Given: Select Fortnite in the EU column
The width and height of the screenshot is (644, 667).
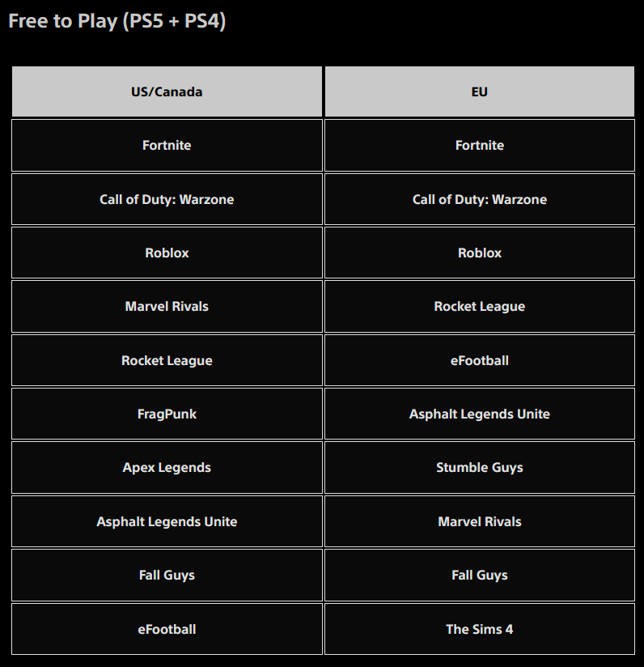Looking at the screenshot, I should click(x=479, y=146).
